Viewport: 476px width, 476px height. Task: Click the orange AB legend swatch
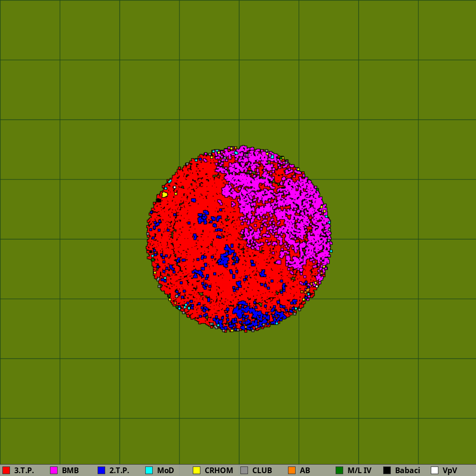click(x=292, y=470)
